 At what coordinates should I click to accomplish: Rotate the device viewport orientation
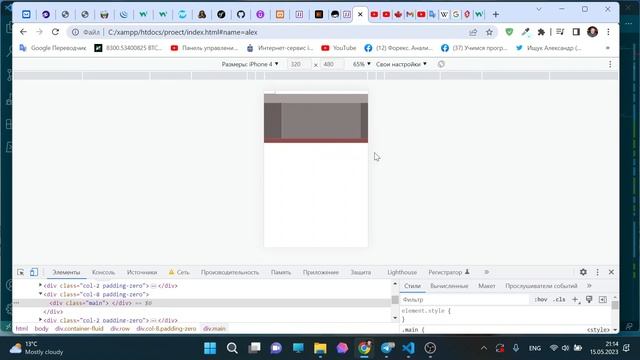click(441, 64)
